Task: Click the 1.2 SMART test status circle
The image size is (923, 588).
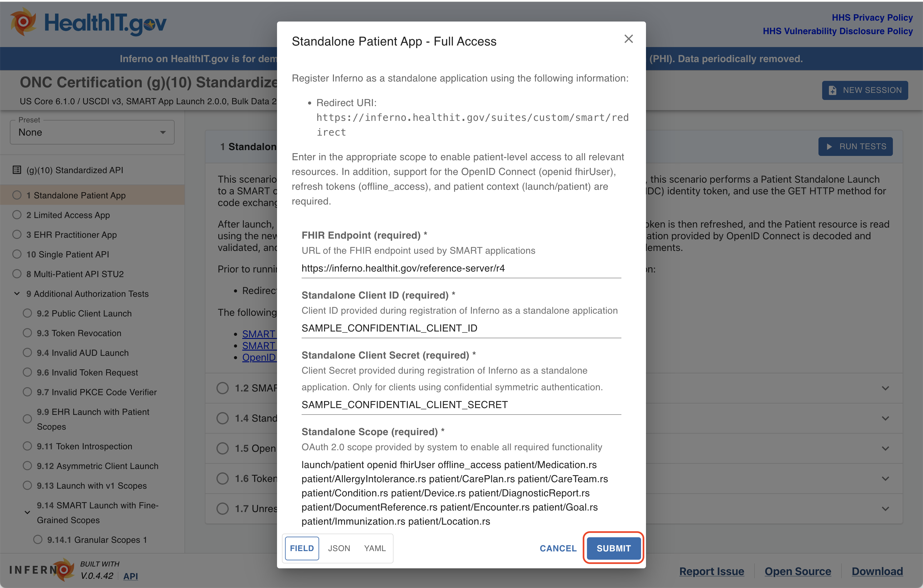Action: coord(222,388)
